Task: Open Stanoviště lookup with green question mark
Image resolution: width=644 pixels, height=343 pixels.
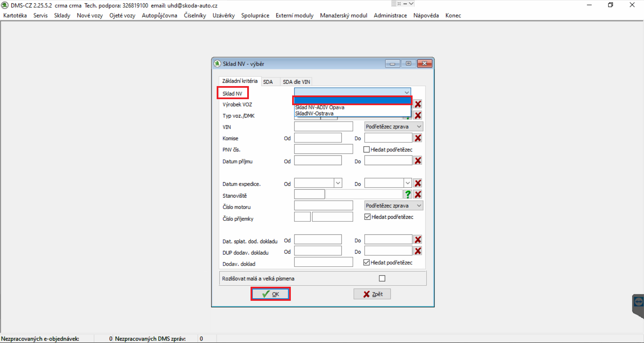Action: pyautogui.click(x=408, y=195)
